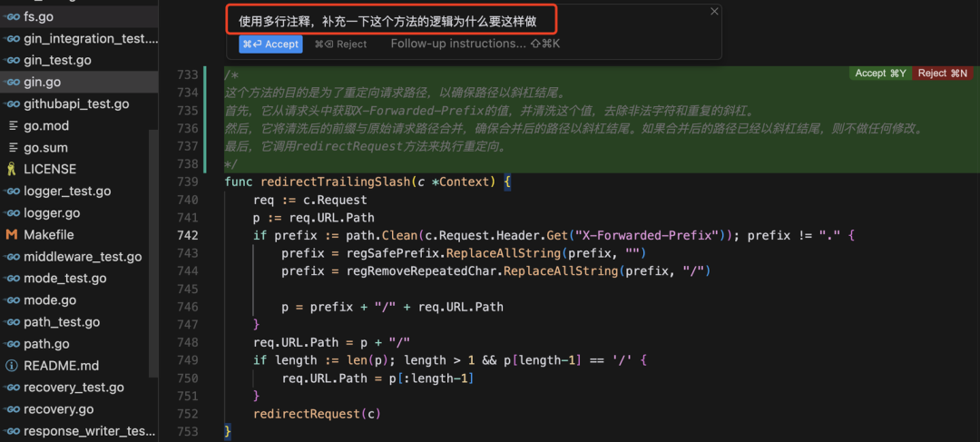Image resolution: width=980 pixels, height=442 pixels.
Task: Click the Go icon beside logger_test.go
Action: (11, 191)
